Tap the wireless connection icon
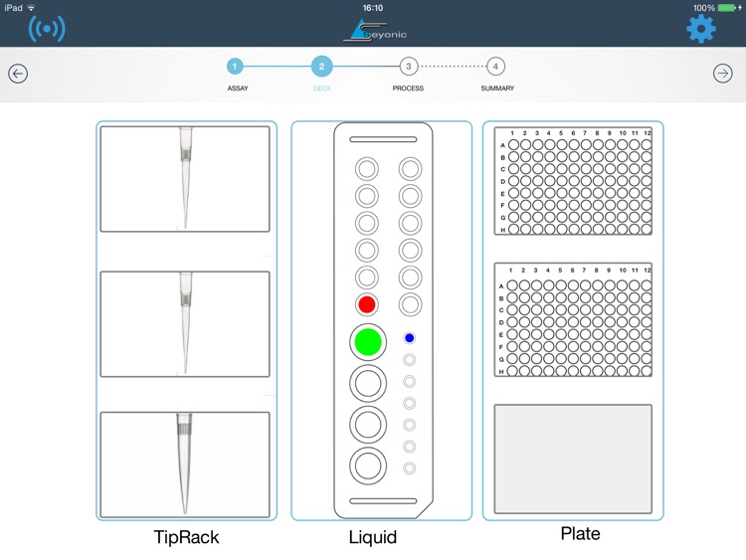The width and height of the screenshot is (746, 560). coord(47,29)
